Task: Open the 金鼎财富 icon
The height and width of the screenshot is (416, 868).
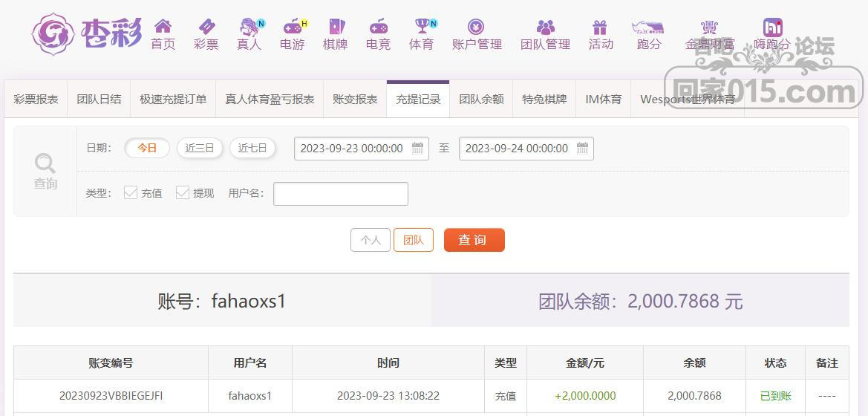Action: 709,26
